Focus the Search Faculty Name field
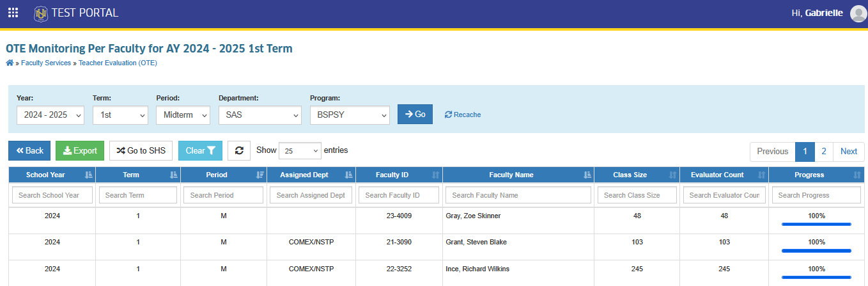 point(518,195)
